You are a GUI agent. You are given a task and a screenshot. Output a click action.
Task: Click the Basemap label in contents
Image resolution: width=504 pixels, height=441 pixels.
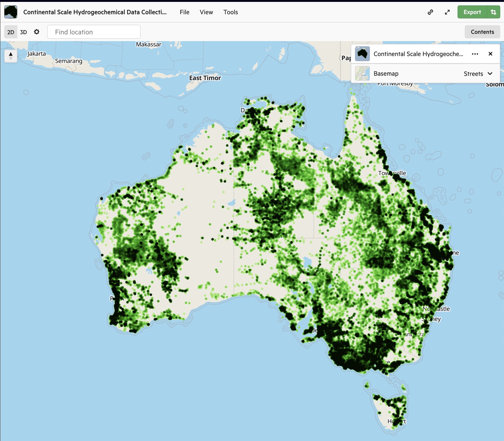click(386, 74)
